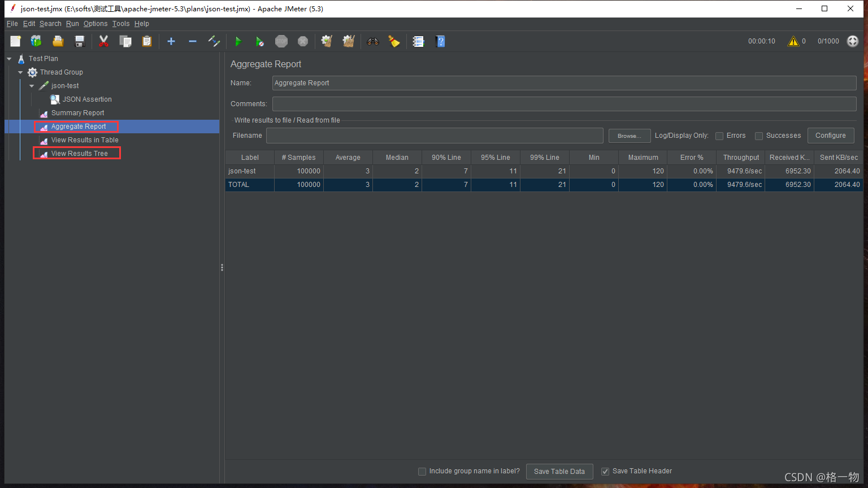This screenshot has width=868, height=488.
Task: Collapse the Test Plan tree node
Action: pos(9,59)
